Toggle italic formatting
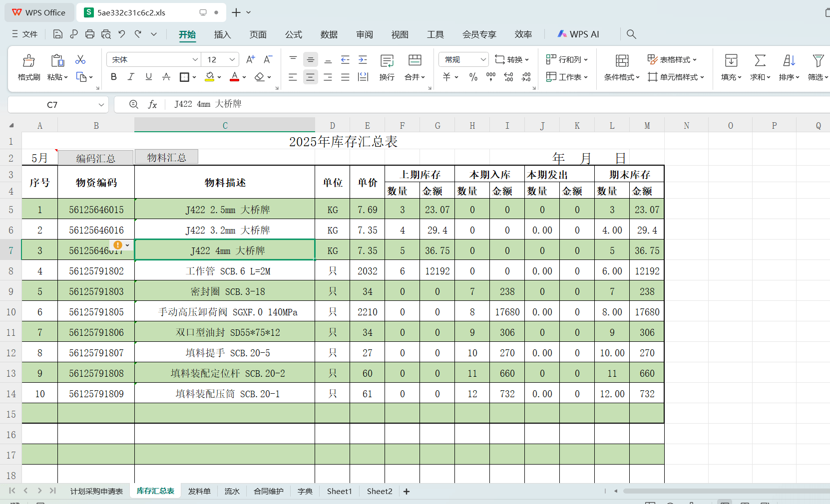 click(131, 77)
